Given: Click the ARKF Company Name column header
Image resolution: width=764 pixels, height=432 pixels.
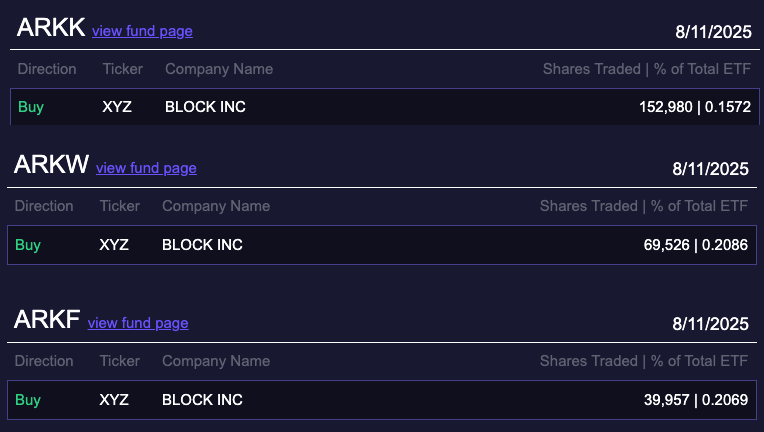Looking at the screenshot, I should click(x=216, y=361).
